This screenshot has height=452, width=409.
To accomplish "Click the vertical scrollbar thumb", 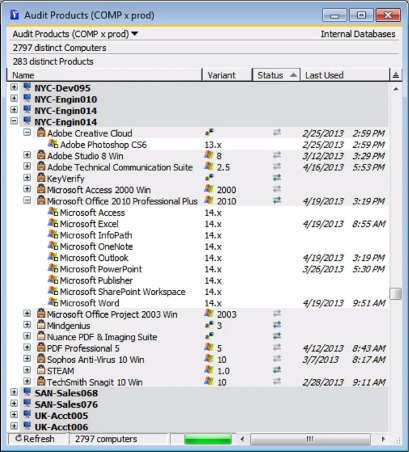I will tap(396, 294).
